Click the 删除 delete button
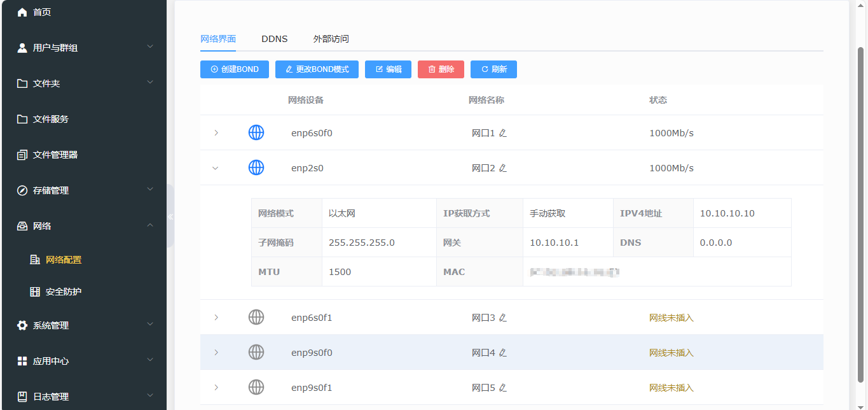868x410 pixels. pos(441,69)
